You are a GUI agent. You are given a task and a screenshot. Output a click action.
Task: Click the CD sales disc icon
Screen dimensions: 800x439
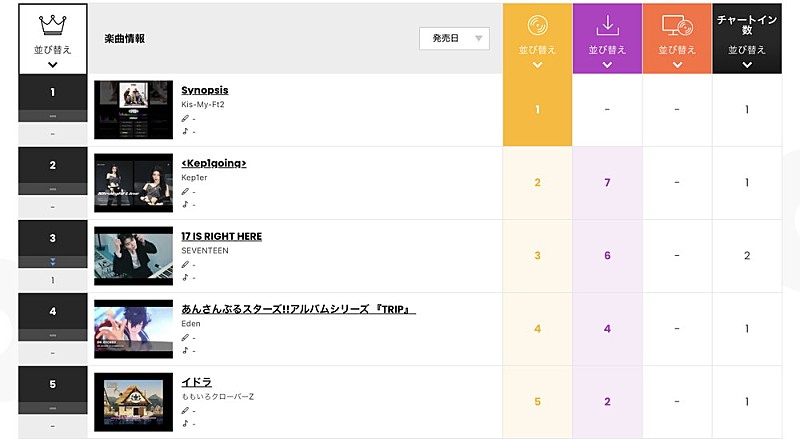coord(537,25)
